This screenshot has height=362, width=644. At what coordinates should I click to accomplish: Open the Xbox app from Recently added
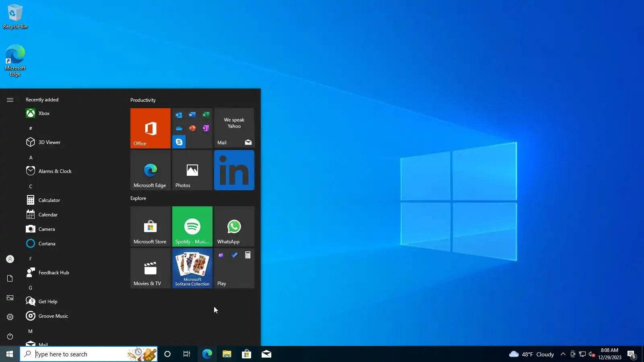(x=72, y=113)
